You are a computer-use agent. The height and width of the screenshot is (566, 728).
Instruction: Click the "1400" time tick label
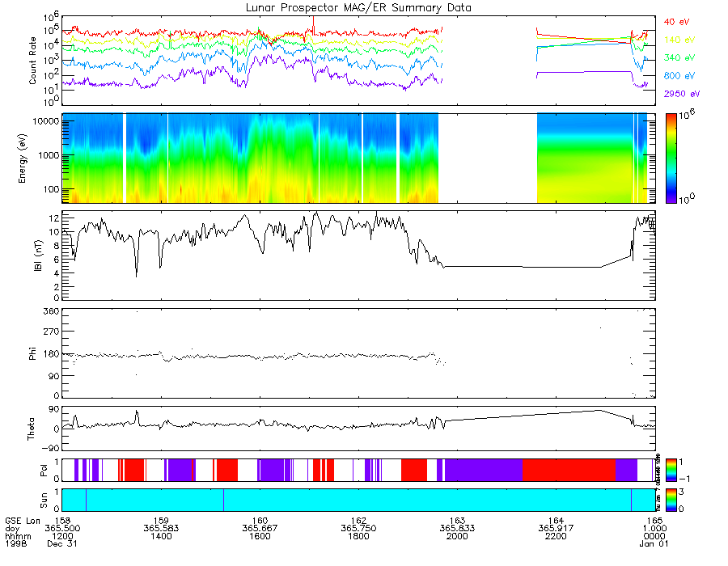click(x=161, y=536)
